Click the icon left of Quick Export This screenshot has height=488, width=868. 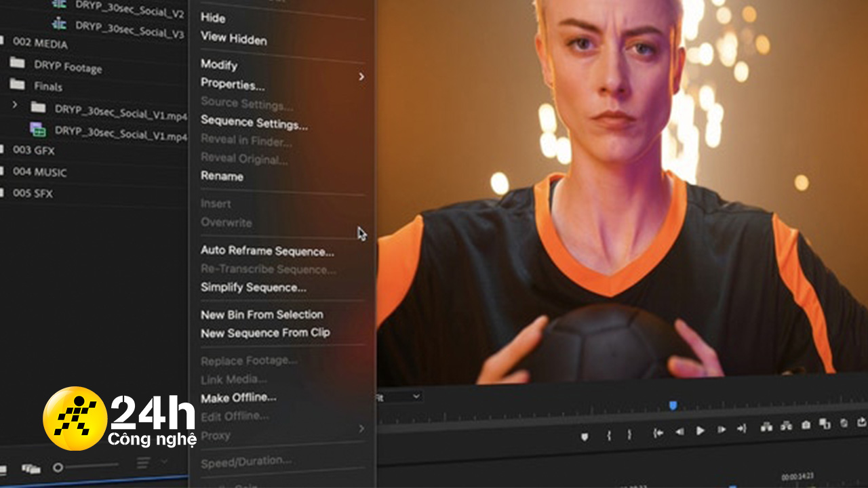point(844,423)
